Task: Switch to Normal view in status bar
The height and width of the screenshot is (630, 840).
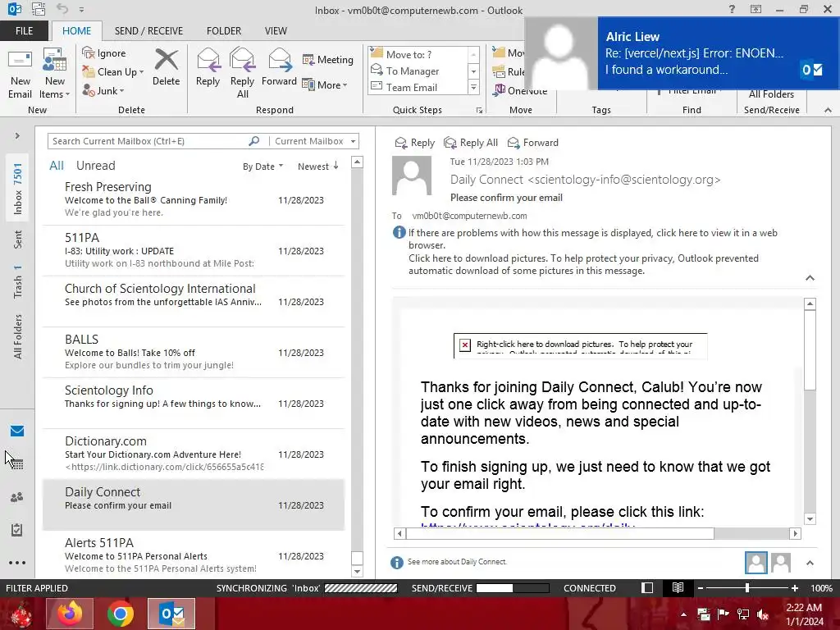Action: click(x=647, y=587)
